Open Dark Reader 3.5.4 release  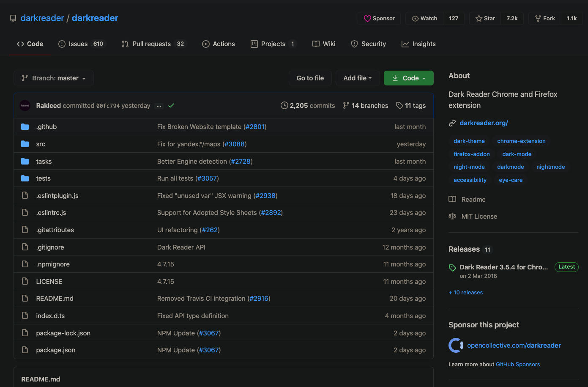503,267
